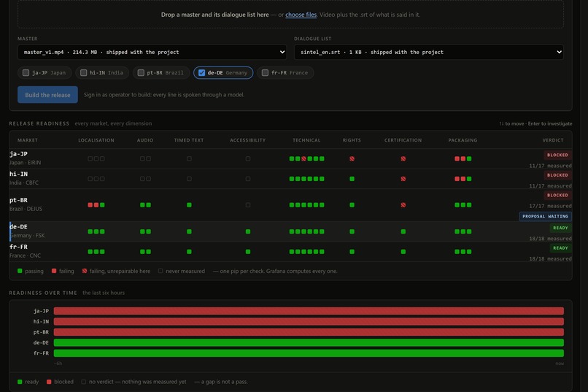The width and height of the screenshot is (588, 392).
Task: Click the ja-JP Technical pips
Action: (306, 158)
